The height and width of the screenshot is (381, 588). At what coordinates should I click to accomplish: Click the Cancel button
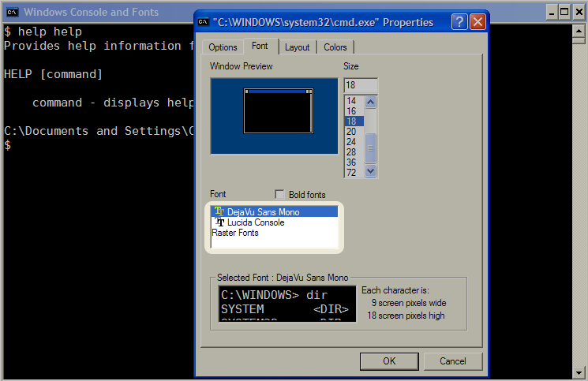pyautogui.click(x=453, y=361)
